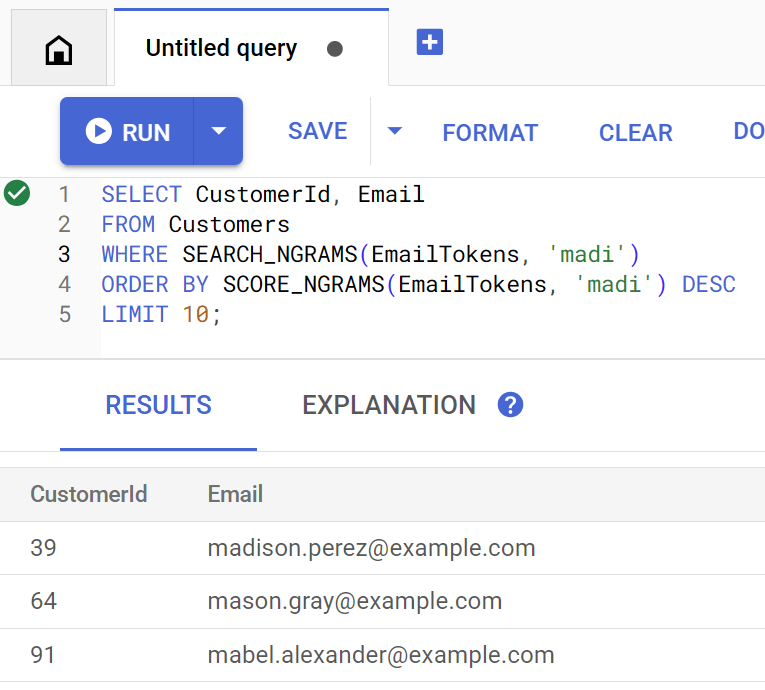Expand the Save options dropdown arrow
Screen dimensions: 765x690
click(x=394, y=131)
